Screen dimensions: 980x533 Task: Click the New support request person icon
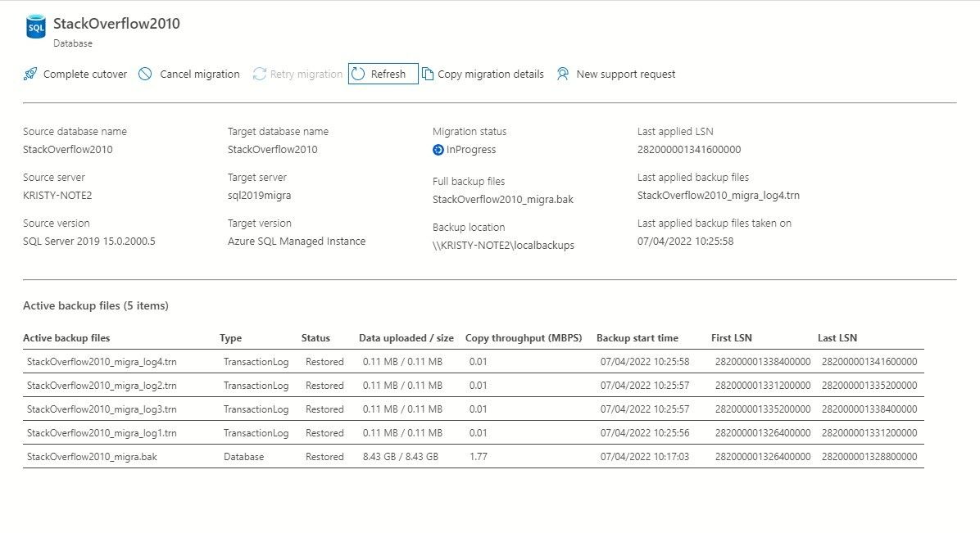562,74
